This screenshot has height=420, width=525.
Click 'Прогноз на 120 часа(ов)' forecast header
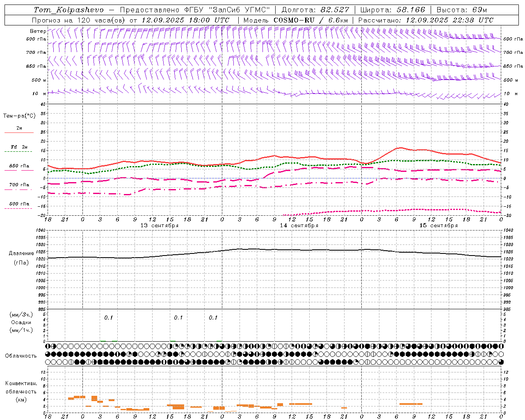[79, 20]
